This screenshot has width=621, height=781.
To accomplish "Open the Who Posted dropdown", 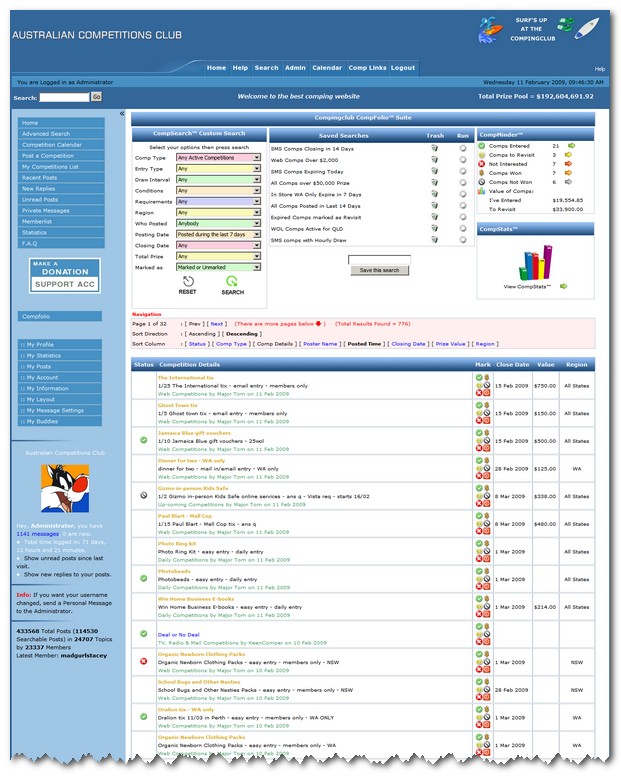I will pos(219,223).
